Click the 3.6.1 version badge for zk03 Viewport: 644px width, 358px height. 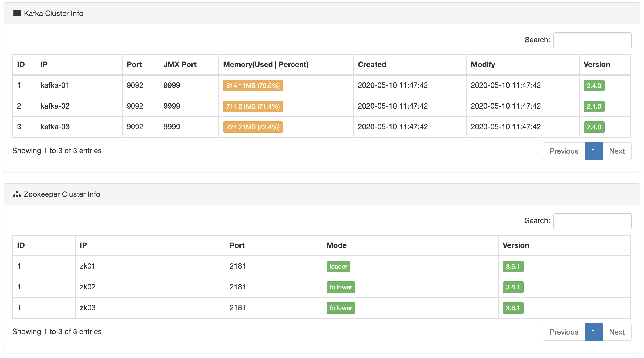(513, 308)
